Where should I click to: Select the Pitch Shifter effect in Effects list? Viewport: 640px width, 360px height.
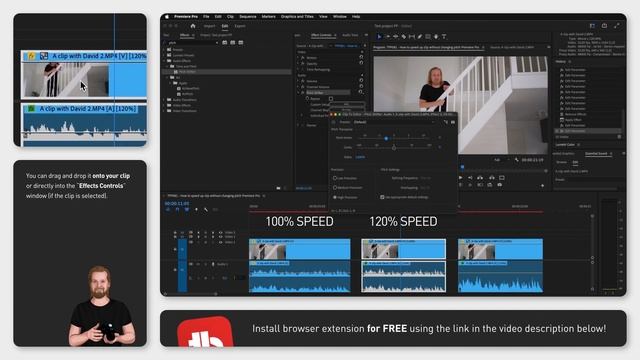(x=187, y=72)
